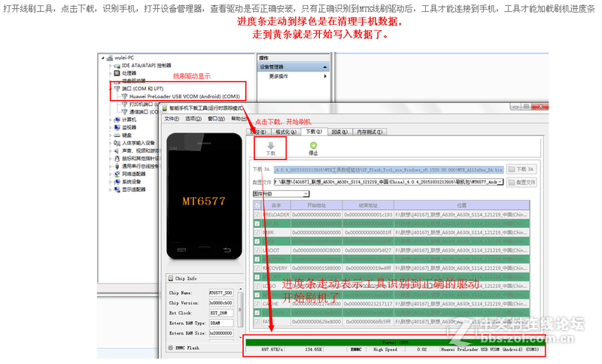Expand the 计算机 node in Device Manager

(x=110, y=120)
